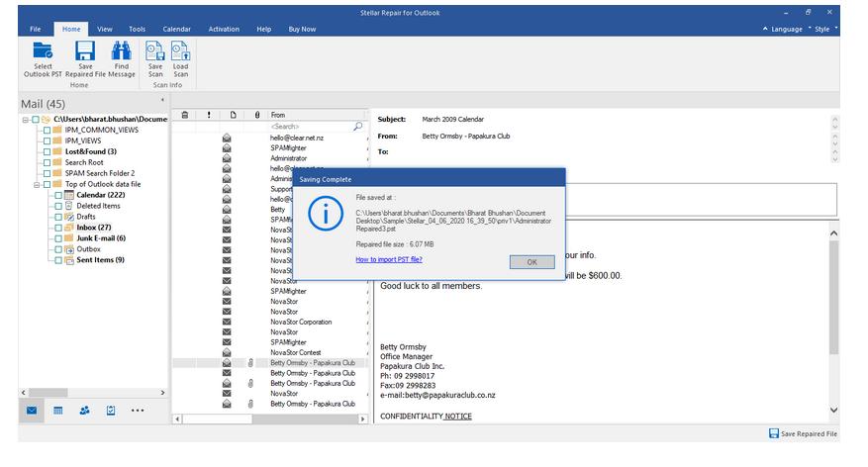Click OK in Saving Complete dialog
The image size is (868, 467).
click(x=531, y=262)
